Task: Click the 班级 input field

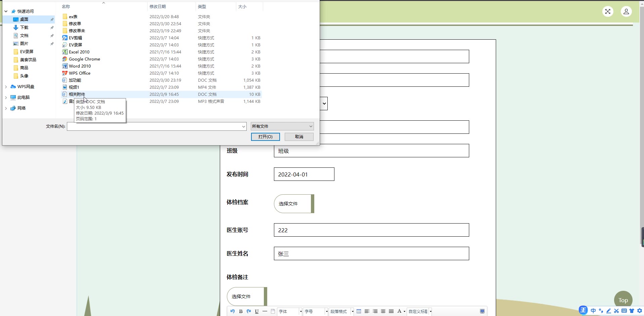Action: [x=371, y=151]
